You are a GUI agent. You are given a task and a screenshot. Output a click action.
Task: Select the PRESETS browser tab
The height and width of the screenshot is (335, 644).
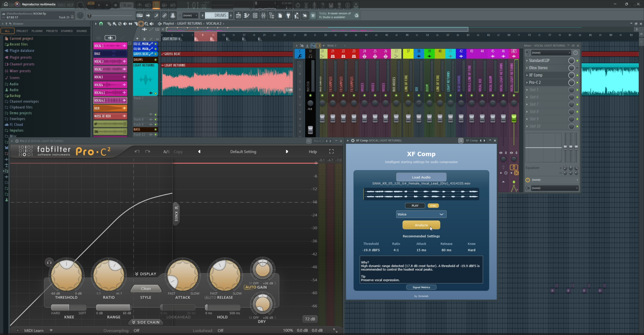[x=52, y=31]
